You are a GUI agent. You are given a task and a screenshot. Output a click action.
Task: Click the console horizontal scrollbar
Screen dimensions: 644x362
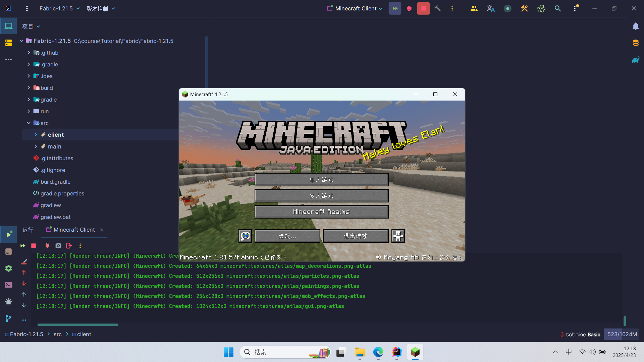click(78, 325)
